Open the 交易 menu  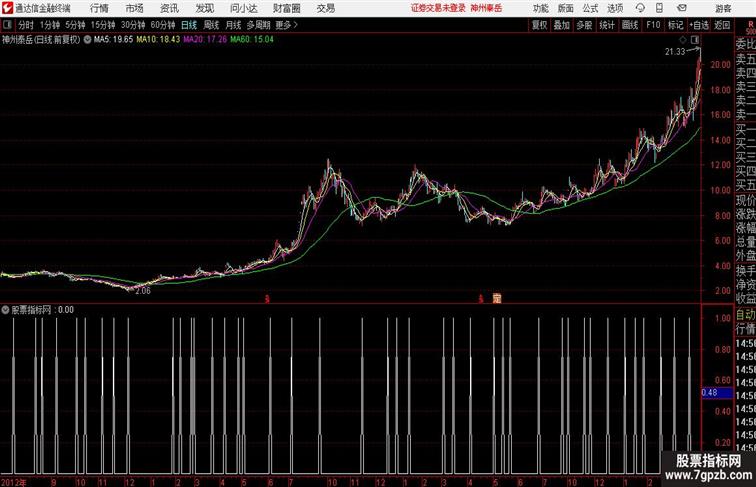326,8
